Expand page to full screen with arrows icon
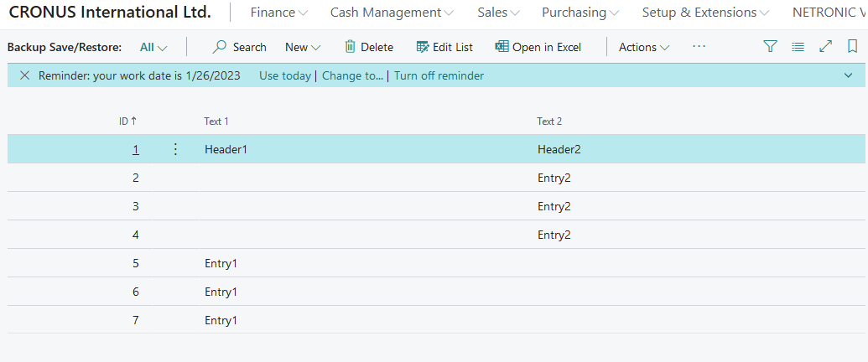 pos(826,47)
